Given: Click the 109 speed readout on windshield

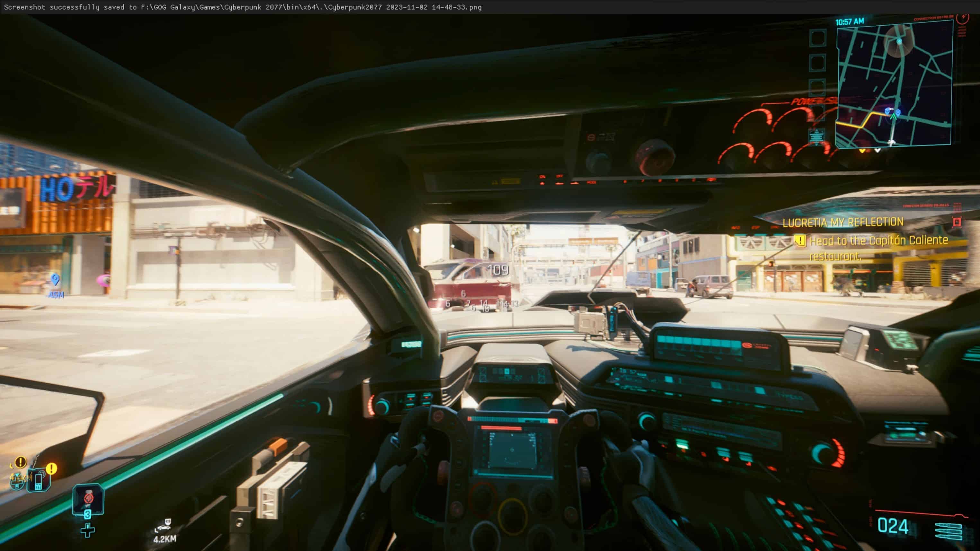Looking at the screenshot, I should 498,270.
